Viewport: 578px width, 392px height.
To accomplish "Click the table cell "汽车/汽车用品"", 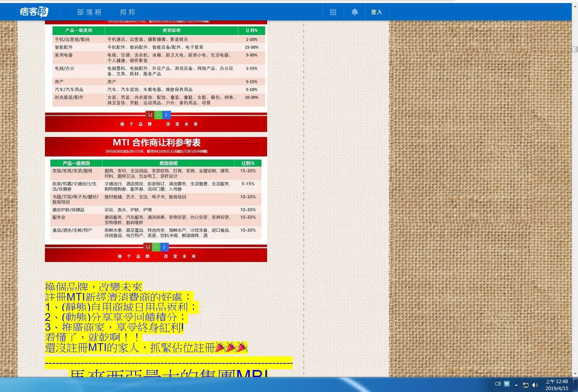I will tap(69, 89).
